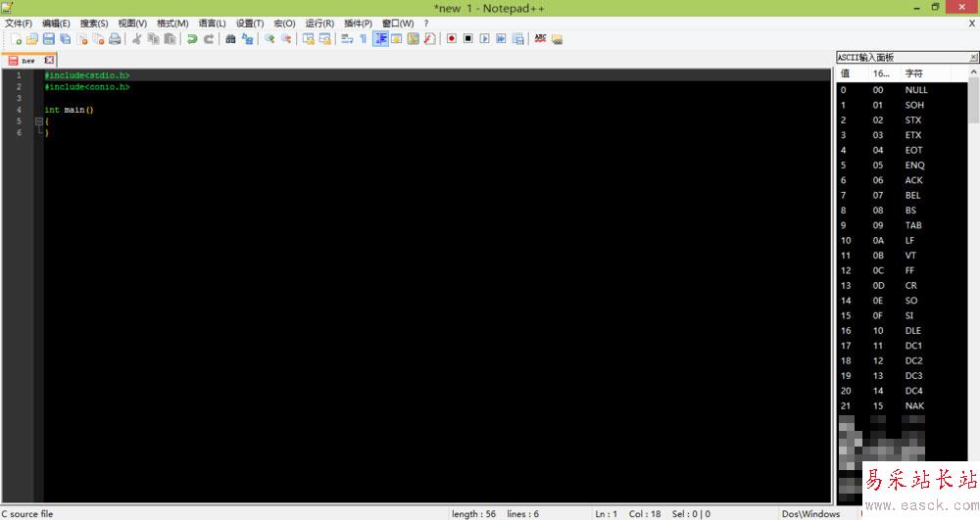The height and width of the screenshot is (520, 980).
Task: Open the Replace dialog icon
Action: coord(248,39)
